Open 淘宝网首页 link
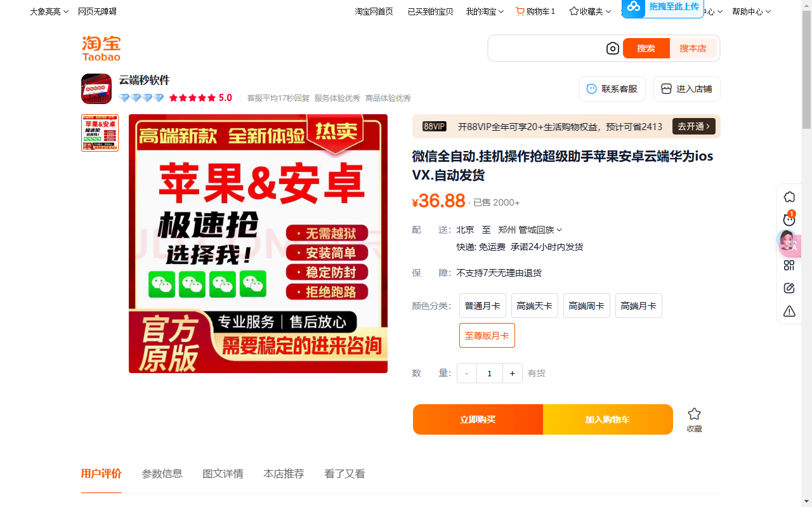This screenshot has width=812, height=507. tap(374, 11)
